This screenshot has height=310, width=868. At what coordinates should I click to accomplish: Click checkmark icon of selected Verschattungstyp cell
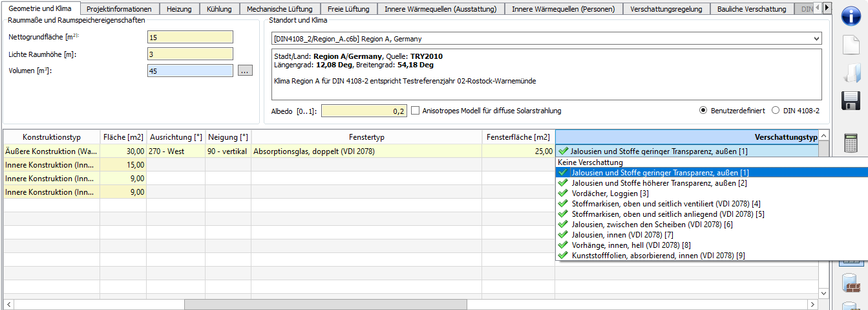tap(564, 151)
